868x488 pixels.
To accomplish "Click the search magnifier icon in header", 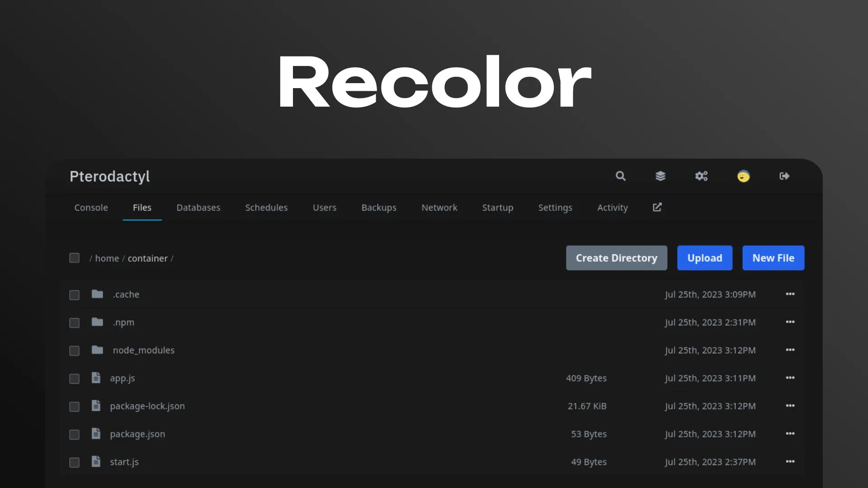I will 620,176.
